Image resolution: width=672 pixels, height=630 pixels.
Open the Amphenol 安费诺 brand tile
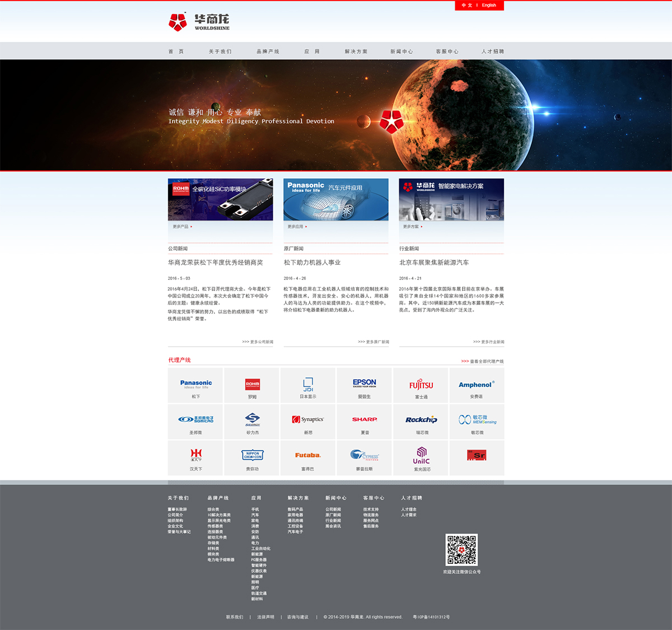click(477, 385)
